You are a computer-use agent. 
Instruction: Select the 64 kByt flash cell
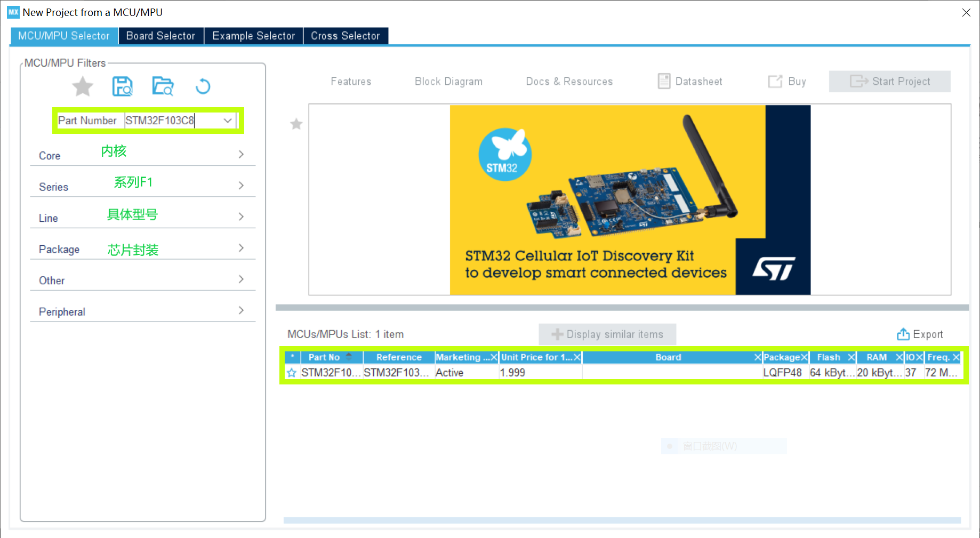(832, 373)
